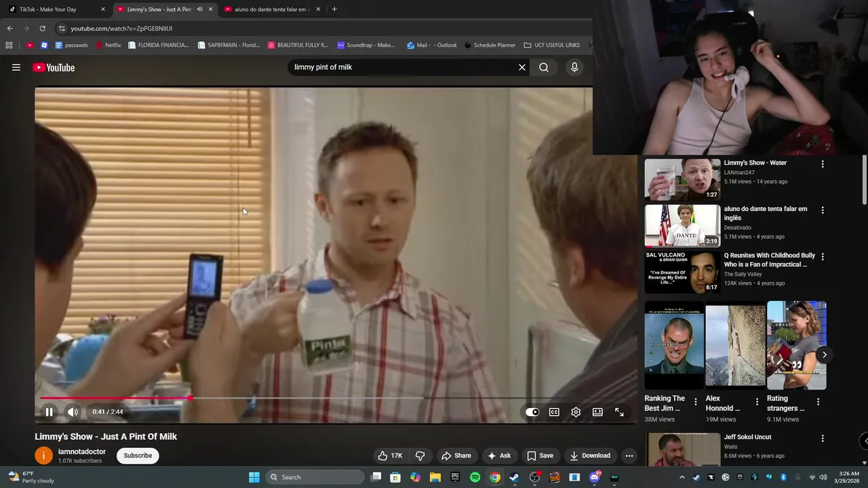
Task: Open File Explorer from the taskbar
Action: point(435,477)
